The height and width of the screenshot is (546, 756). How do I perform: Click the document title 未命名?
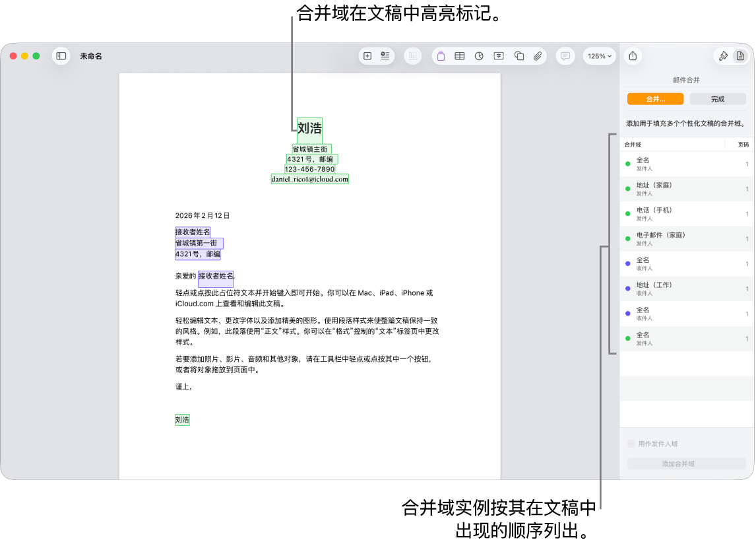(x=91, y=56)
